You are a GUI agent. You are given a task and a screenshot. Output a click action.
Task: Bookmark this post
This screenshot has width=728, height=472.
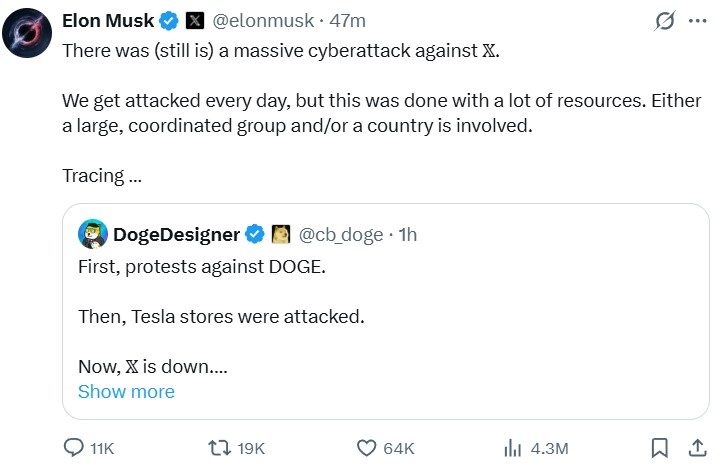point(660,447)
